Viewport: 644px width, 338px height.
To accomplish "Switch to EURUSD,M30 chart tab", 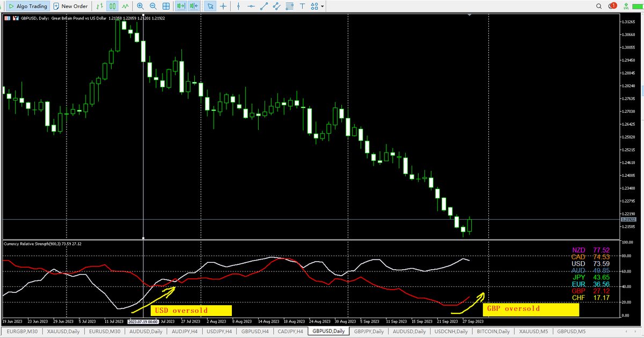I will click(x=105, y=332).
